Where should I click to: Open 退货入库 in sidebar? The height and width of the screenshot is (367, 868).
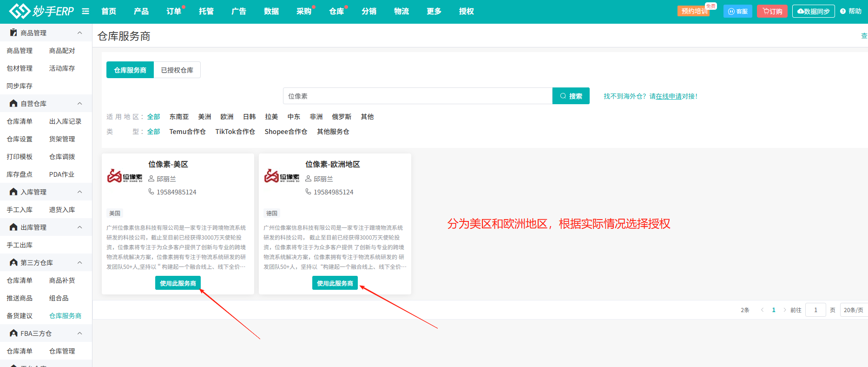click(x=62, y=209)
